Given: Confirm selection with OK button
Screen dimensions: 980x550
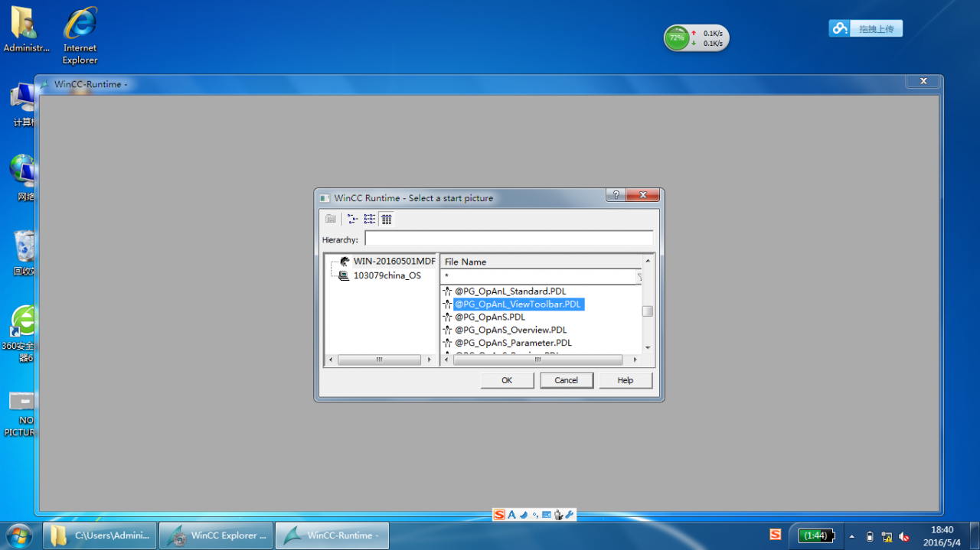Looking at the screenshot, I should [507, 380].
